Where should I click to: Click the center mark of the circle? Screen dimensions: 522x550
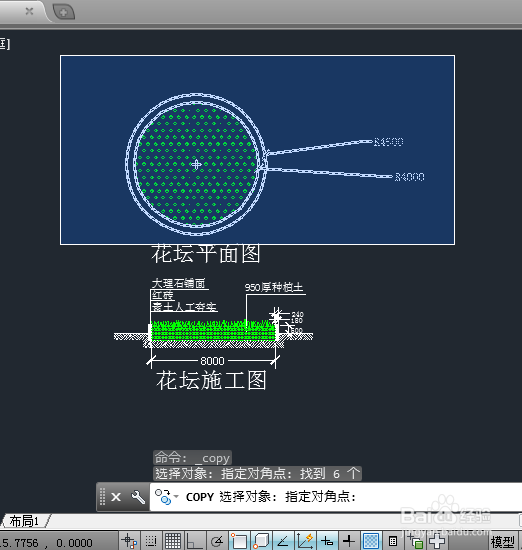196,164
